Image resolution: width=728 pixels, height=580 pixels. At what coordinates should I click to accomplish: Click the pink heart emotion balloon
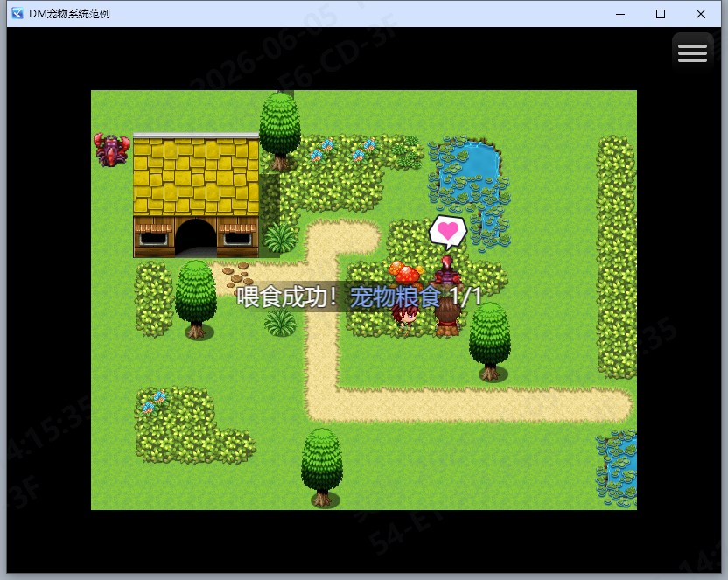point(448,232)
